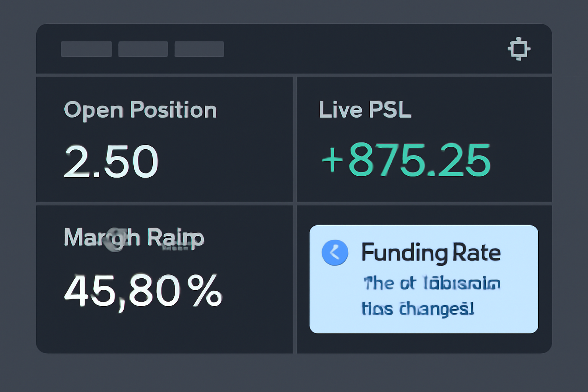Select the third placeholder tab in header
This screenshot has width=588, height=392.
tap(199, 49)
